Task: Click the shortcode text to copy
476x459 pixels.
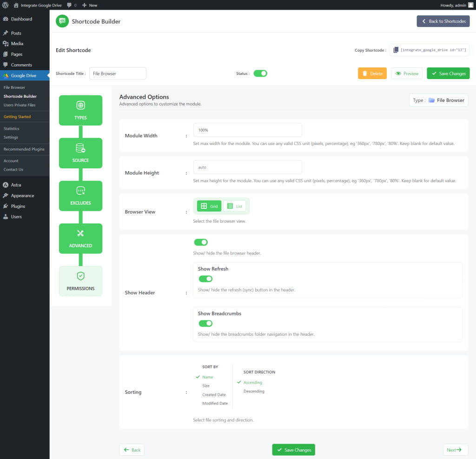Action: click(433, 50)
